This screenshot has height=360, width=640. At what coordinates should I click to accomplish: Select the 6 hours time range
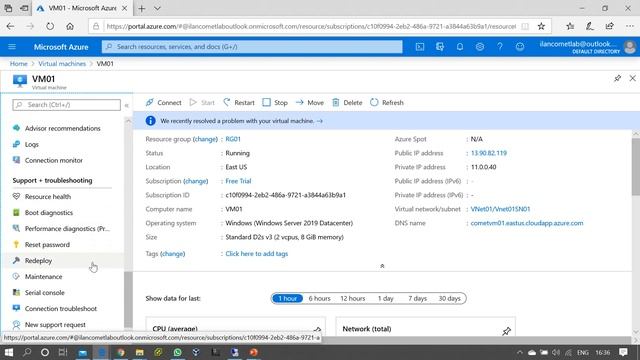[x=319, y=298]
